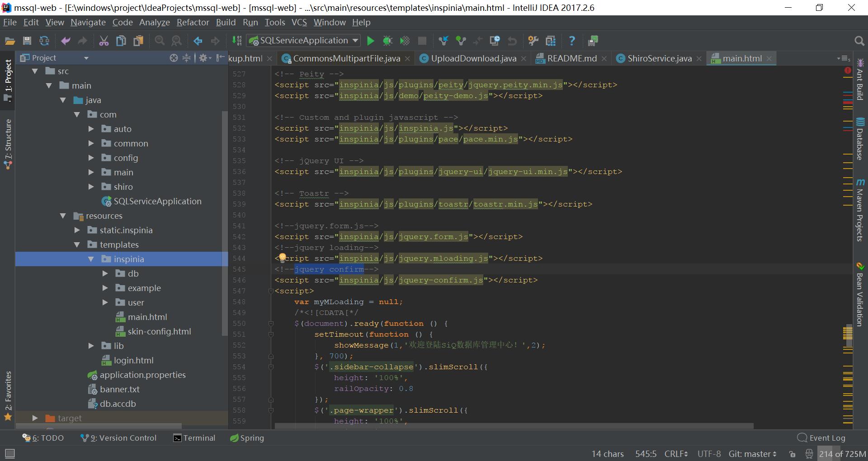Viewport: 868px width, 461px height.
Task: Click the intention light bulb on line 544
Action: pos(283,258)
